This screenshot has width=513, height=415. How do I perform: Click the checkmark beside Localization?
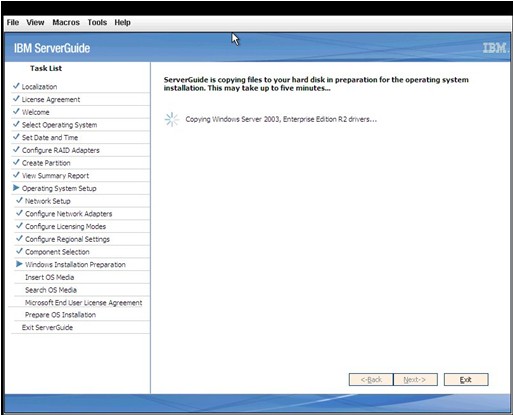[16, 86]
